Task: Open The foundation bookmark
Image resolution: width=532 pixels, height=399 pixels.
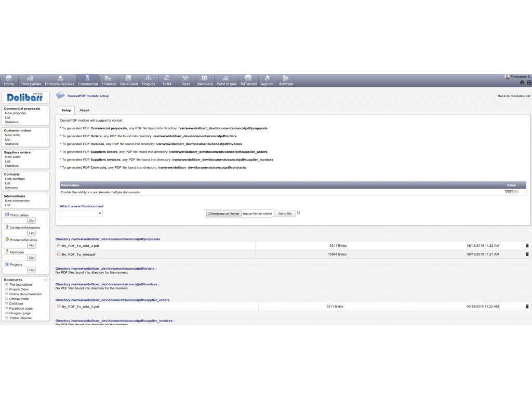Action: 20,285
